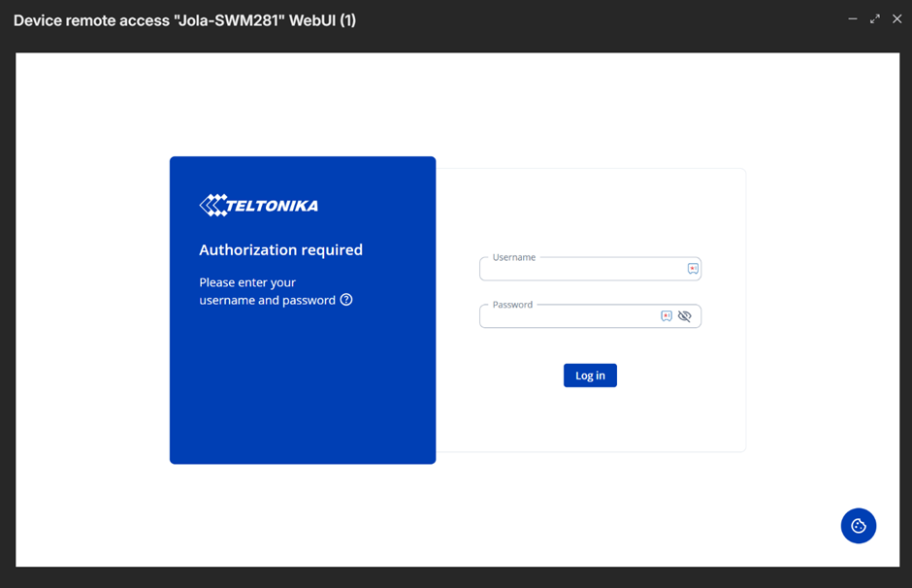
Task: Close the Jola-SWM281 WebUI window
Action: tap(897, 19)
